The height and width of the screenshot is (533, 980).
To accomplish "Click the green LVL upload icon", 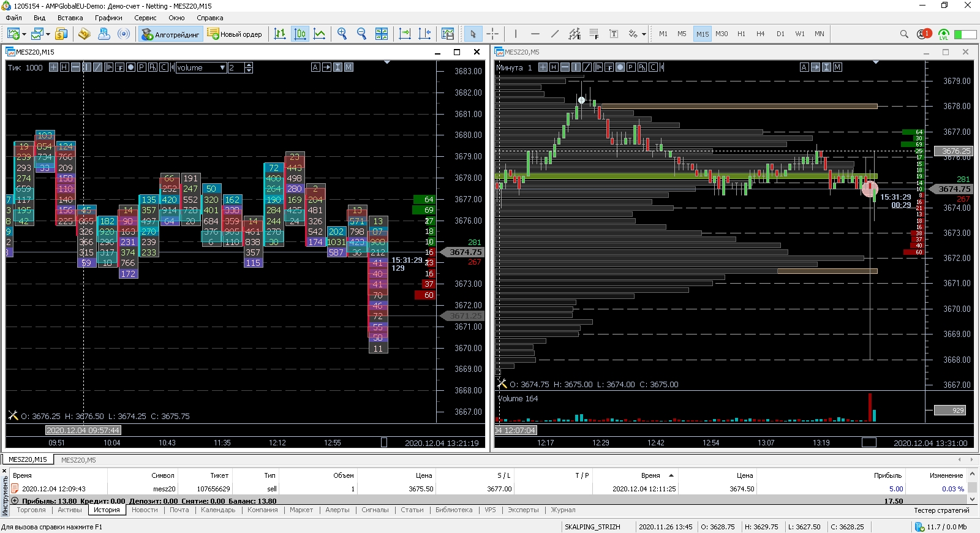I will pyautogui.click(x=944, y=34).
